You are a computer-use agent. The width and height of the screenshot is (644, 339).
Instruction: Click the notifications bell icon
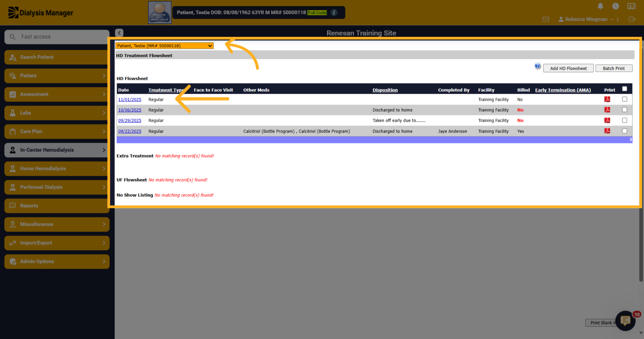pos(601,6)
